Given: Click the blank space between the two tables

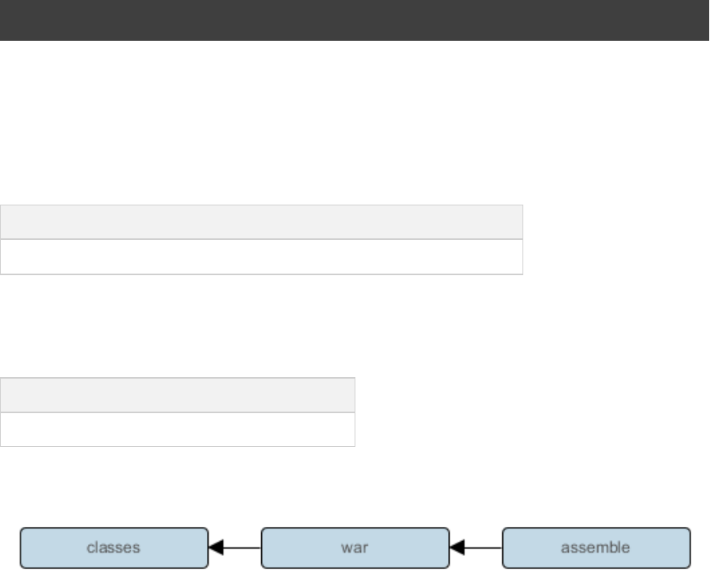Looking at the screenshot, I should [x=261, y=325].
